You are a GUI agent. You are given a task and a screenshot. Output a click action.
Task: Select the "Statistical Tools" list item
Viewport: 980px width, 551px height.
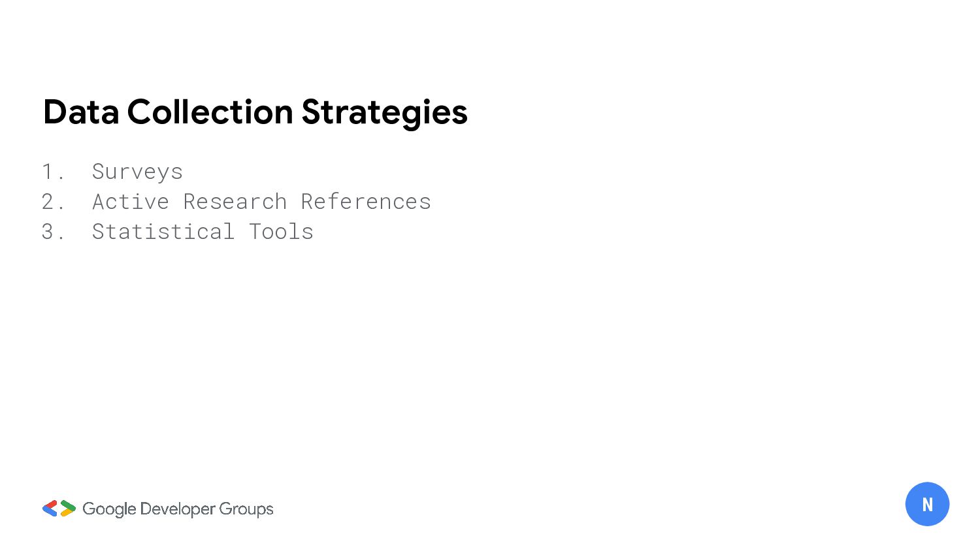203,232
